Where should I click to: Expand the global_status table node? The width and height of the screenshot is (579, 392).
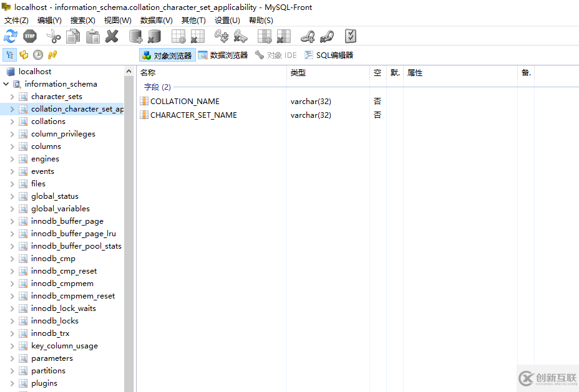click(x=12, y=196)
